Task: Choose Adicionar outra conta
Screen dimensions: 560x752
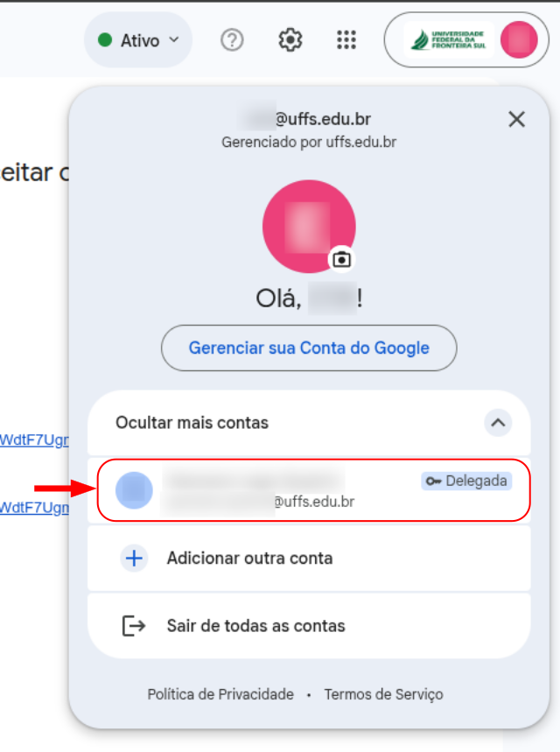Action: click(309, 559)
